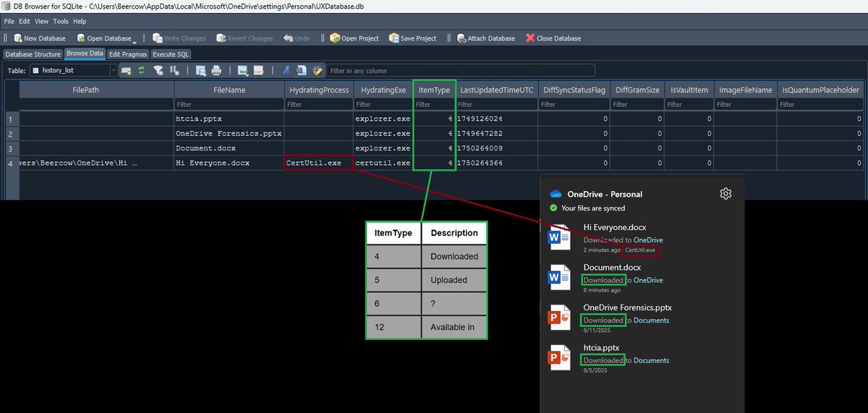Click the Save Project icon

[x=393, y=38]
